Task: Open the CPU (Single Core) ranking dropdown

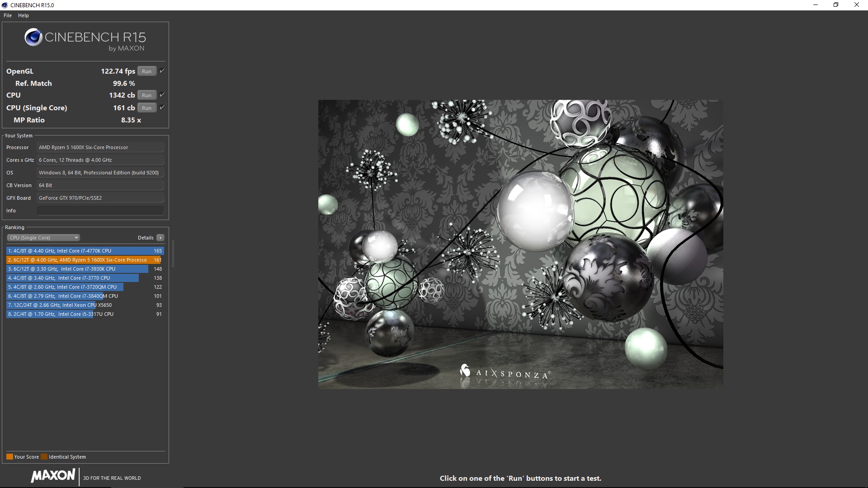Action: pyautogui.click(x=43, y=238)
